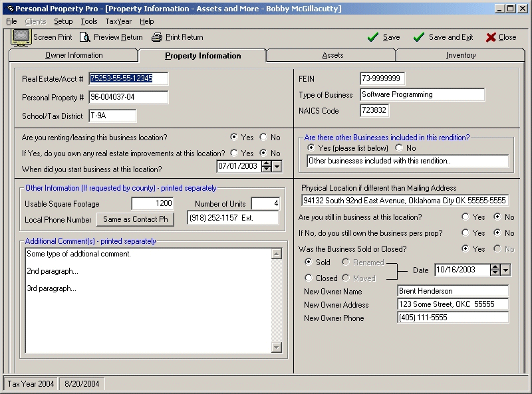Switch to the Inventory tab
The width and height of the screenshot is (532, 394).
coord(460,55)
